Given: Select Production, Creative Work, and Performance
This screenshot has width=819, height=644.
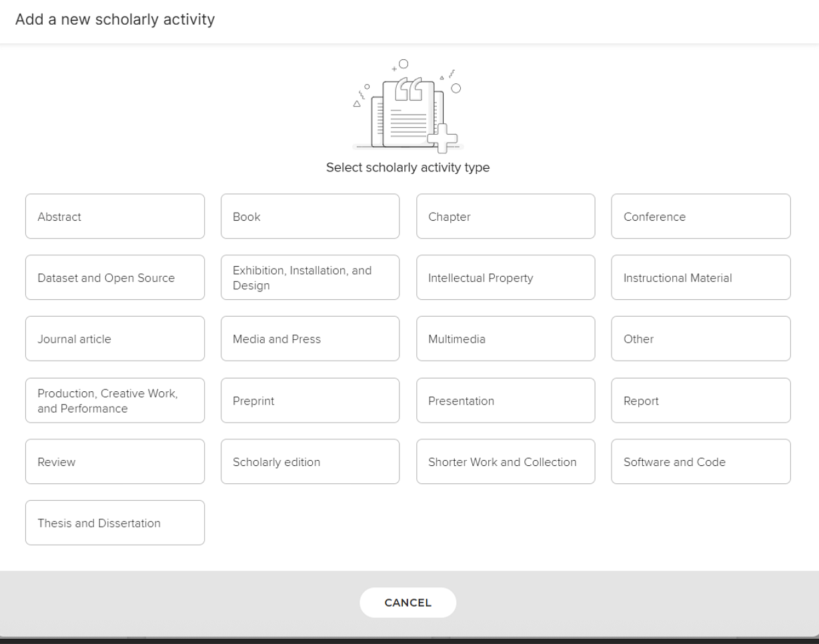Looking at the screenshot, I should [115, 401].
